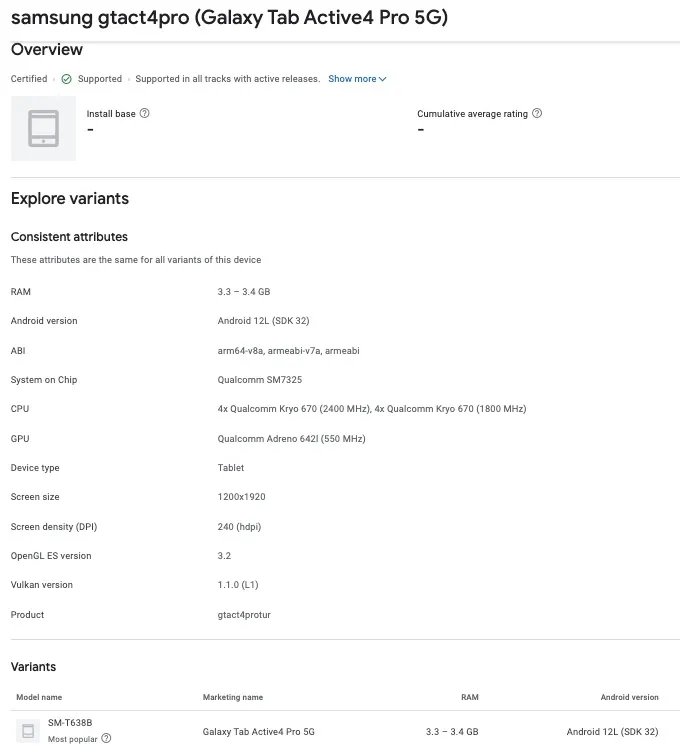Click the Most popular label
Viewport: 680px width, 745px height.
tap(72, 739)
